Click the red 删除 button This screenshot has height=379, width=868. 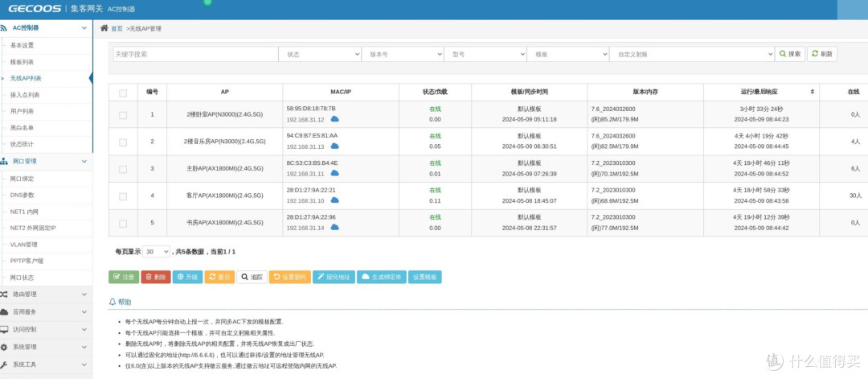[156, 277]
